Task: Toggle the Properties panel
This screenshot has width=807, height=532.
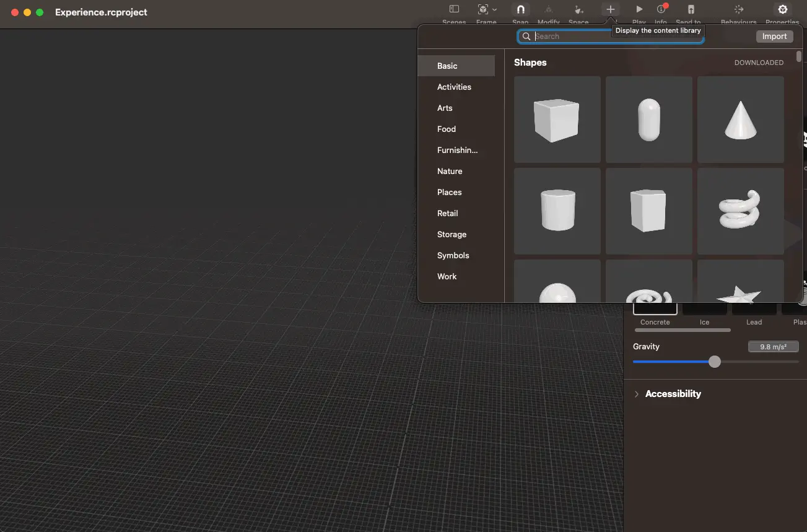Action: click(x=782, y=10)
